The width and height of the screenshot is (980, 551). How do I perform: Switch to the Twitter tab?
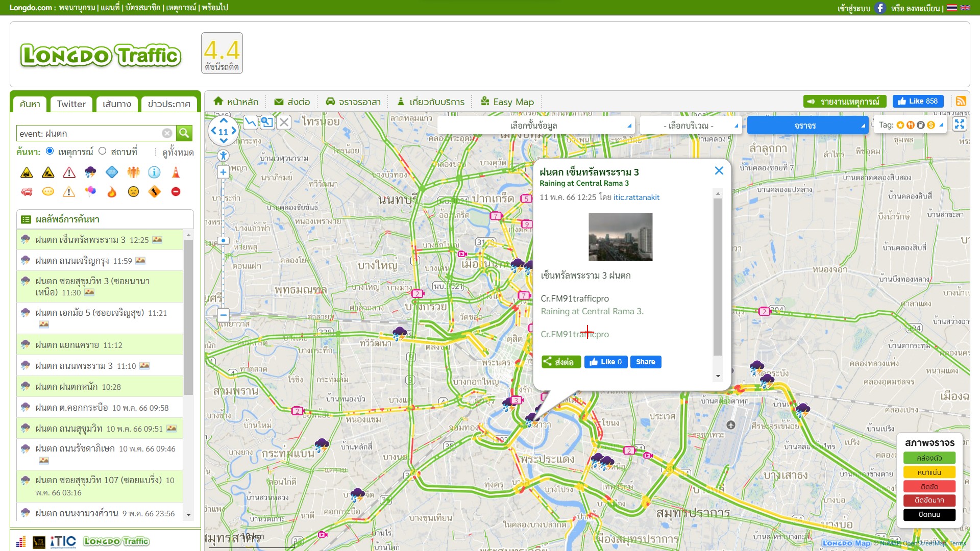(71, 104)
